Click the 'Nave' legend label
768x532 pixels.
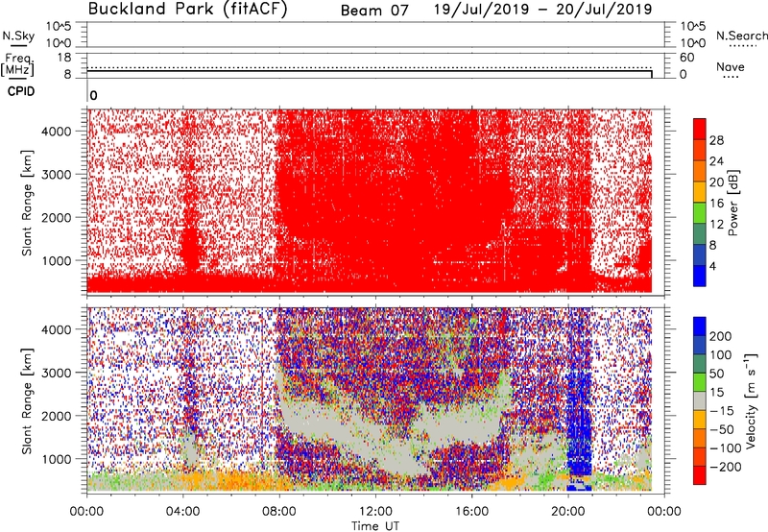[x=731, y=67]
